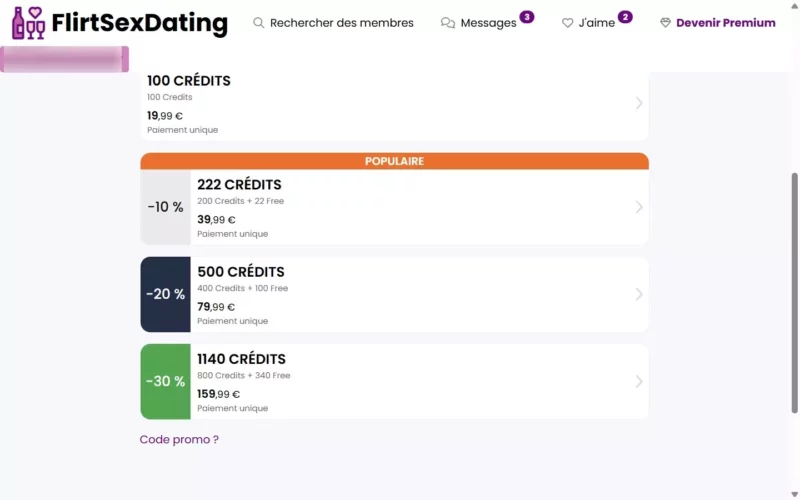This screenshot has width=800, height=500.
Task: Click the chat bubbles Messages icon
Action: pyautogui.click(x=448, y=23)
